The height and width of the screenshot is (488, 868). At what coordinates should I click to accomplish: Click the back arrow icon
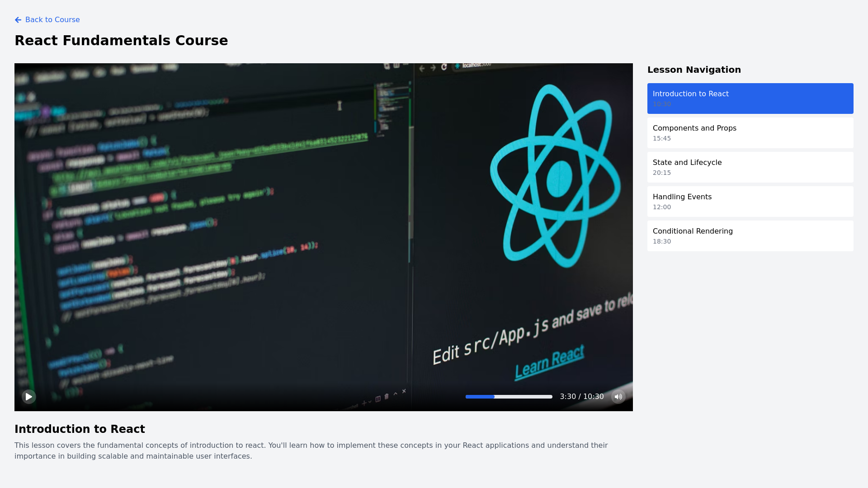click(18, 20)
